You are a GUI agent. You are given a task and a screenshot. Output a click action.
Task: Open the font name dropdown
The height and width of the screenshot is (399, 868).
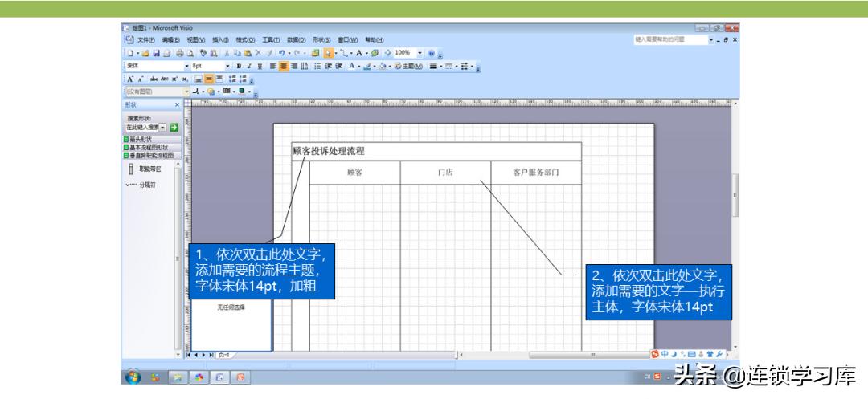(x=187, y=67)
